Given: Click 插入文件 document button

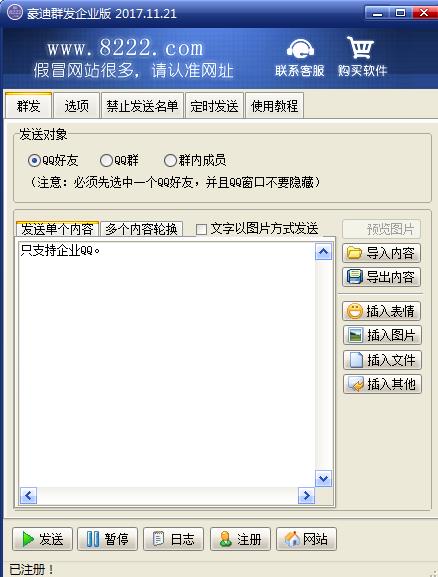Looking at the screenshot, I should point(382,360).
